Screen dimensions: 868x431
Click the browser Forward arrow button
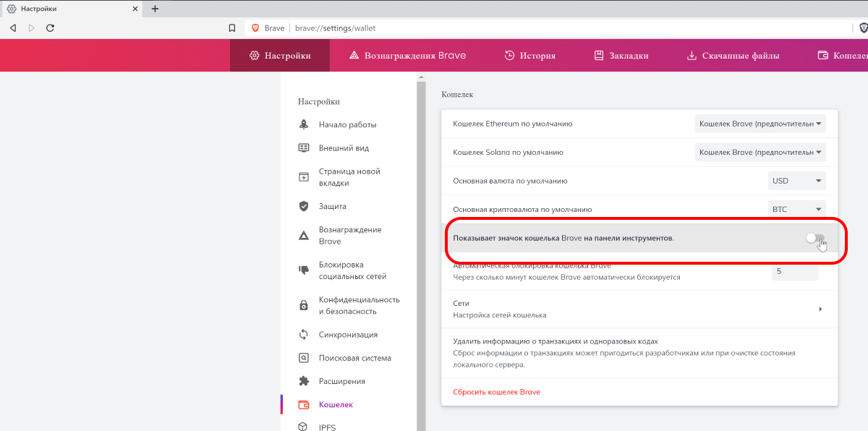point(31,28)
